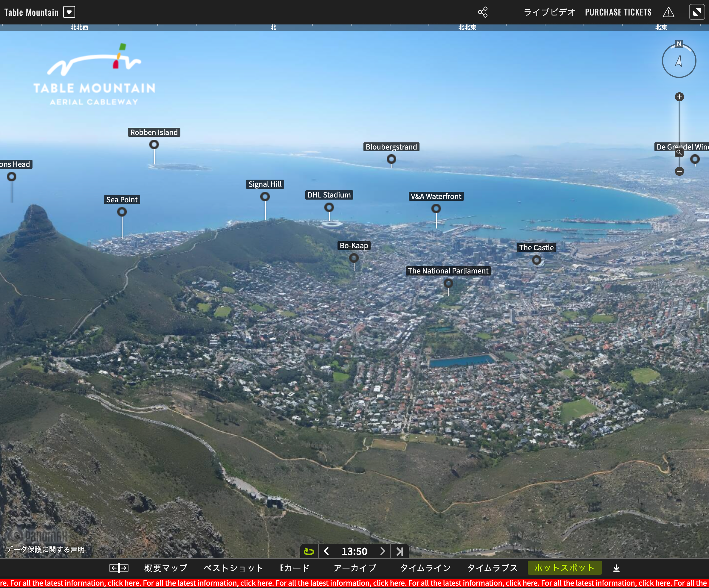Click the green refresh loop icon
This screenshot has height=588, width=709.
tap(309, 551)
